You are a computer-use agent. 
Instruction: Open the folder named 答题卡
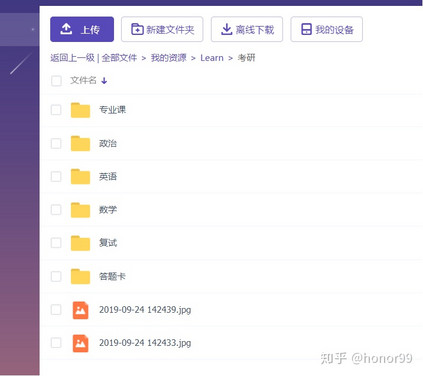112,276
